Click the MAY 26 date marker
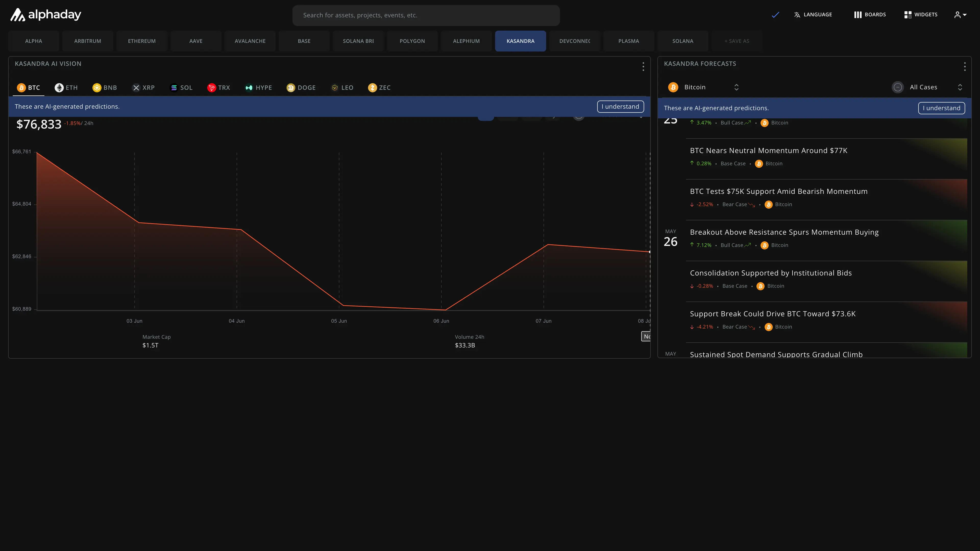The height and width of the screenshot is (551, 980). (670, 239)
